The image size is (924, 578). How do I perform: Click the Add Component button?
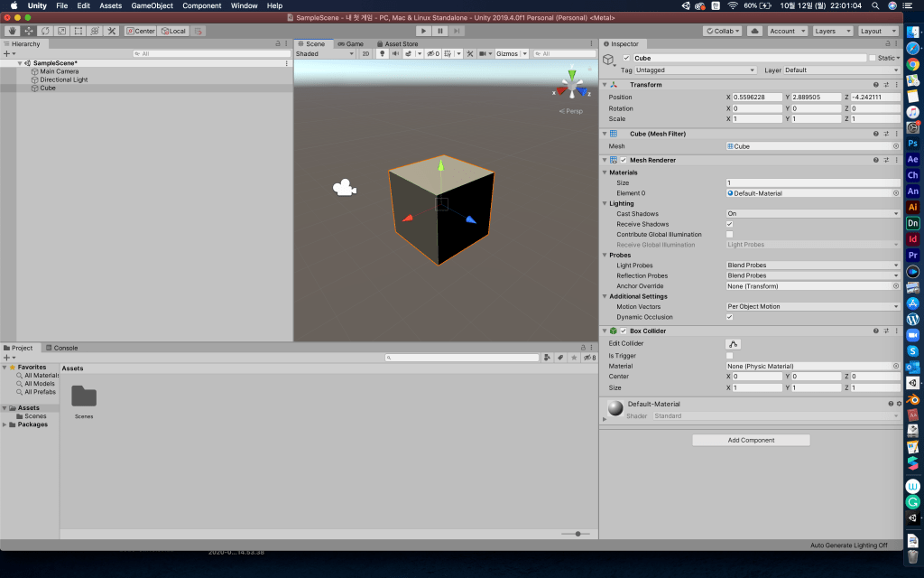point(751,441)
